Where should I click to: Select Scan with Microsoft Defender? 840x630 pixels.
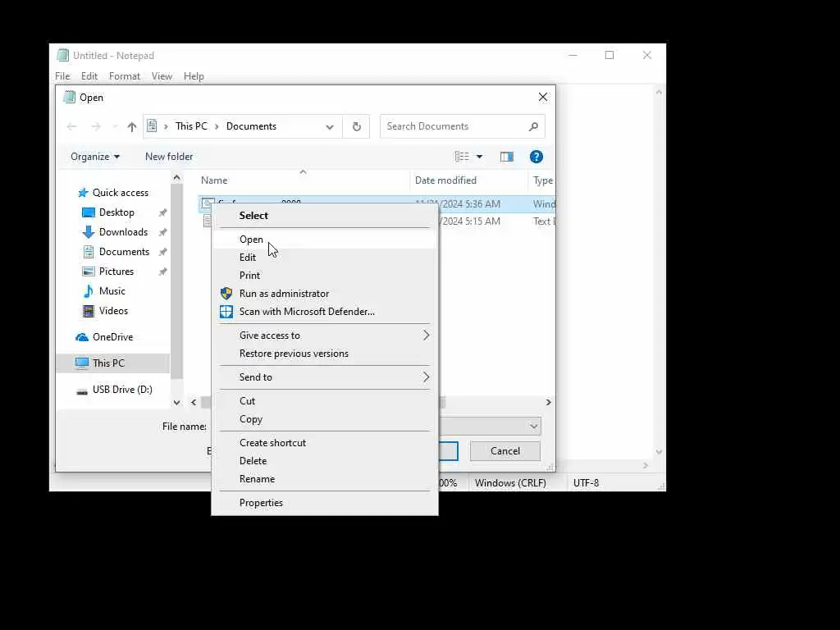pos(325,312)
